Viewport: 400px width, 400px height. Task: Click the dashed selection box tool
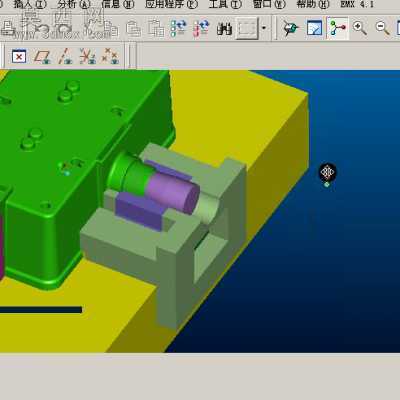click(x=247, y=29)
